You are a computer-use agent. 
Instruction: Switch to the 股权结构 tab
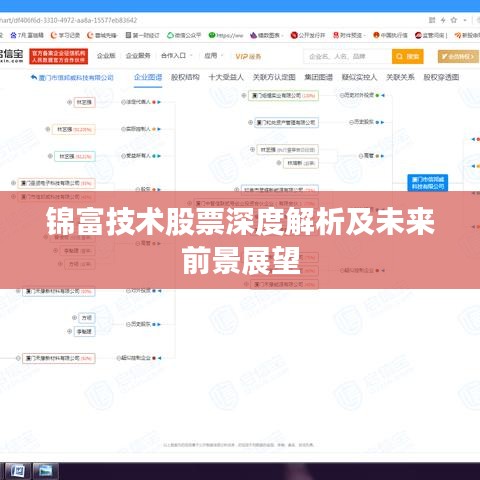pyautogui.click(x=185, y=77)
